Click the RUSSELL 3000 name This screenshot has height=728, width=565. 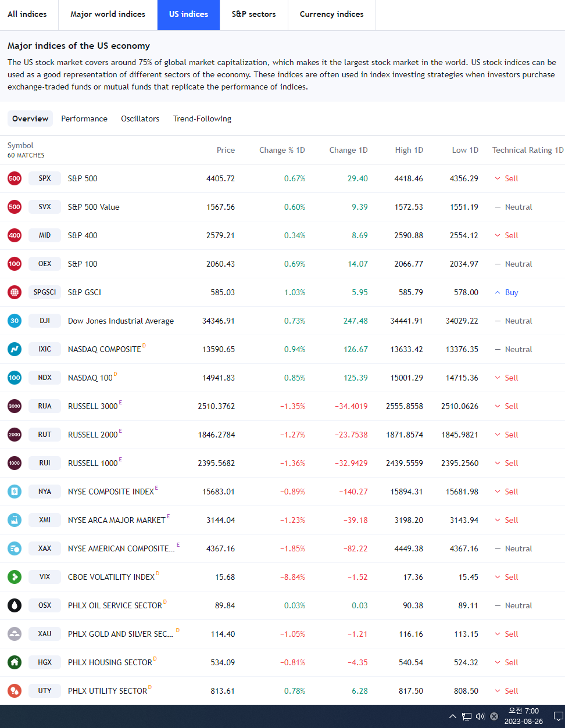pos(93,406)
